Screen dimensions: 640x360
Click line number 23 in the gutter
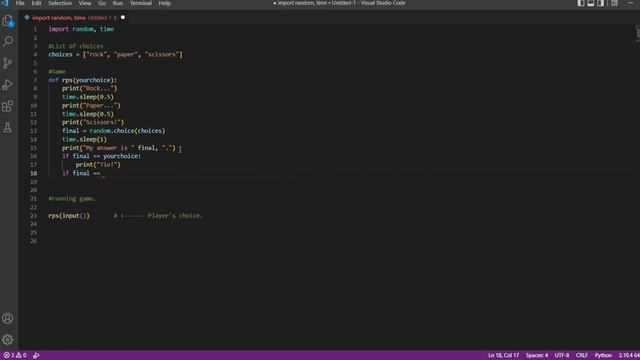tap(33, 216)
